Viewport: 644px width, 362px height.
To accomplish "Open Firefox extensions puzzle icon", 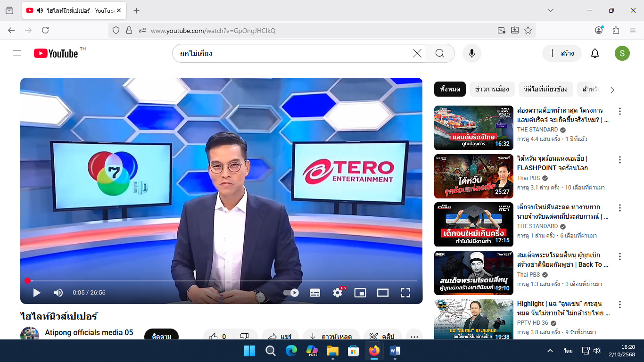I will 616,30.
